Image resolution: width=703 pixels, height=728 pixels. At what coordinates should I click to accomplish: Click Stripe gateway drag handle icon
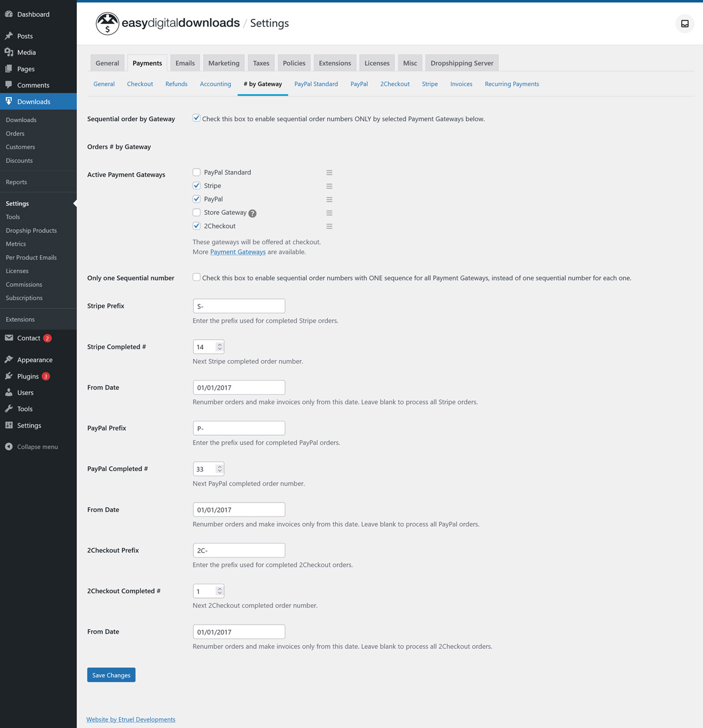[x=329, y=186]
